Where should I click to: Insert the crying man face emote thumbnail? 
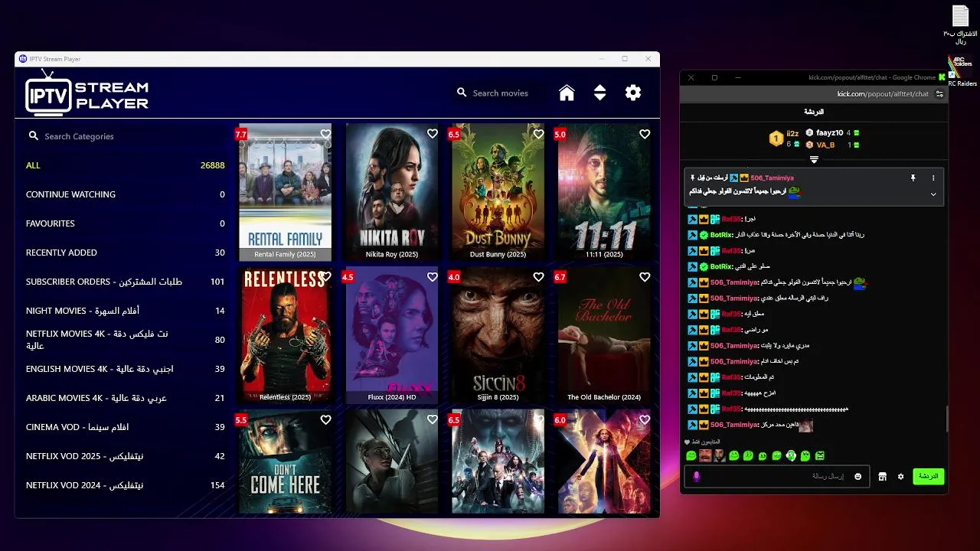tap(705, 455)
